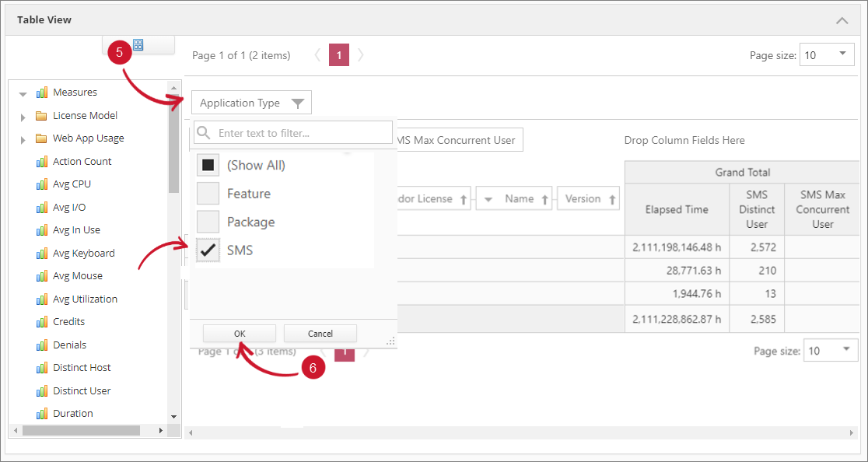
Task: Select the Avg CPU measure icon
Action: click(x=42, y=184)
